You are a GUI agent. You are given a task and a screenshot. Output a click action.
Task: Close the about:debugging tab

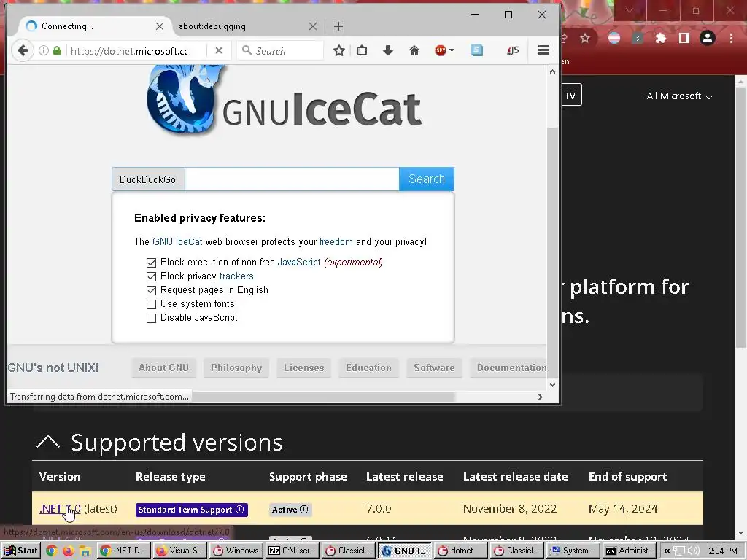click(x=313, y=26)
